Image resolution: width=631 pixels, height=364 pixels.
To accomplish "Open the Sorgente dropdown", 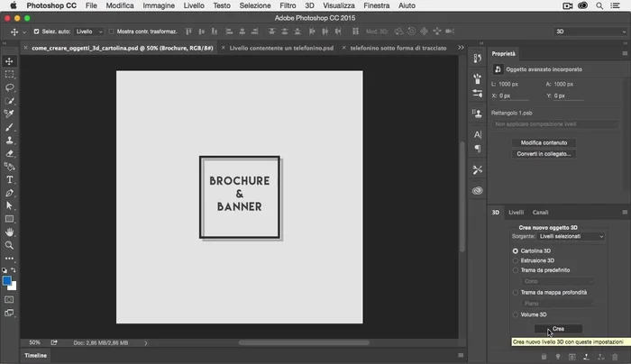I will (x=572, y=236).
